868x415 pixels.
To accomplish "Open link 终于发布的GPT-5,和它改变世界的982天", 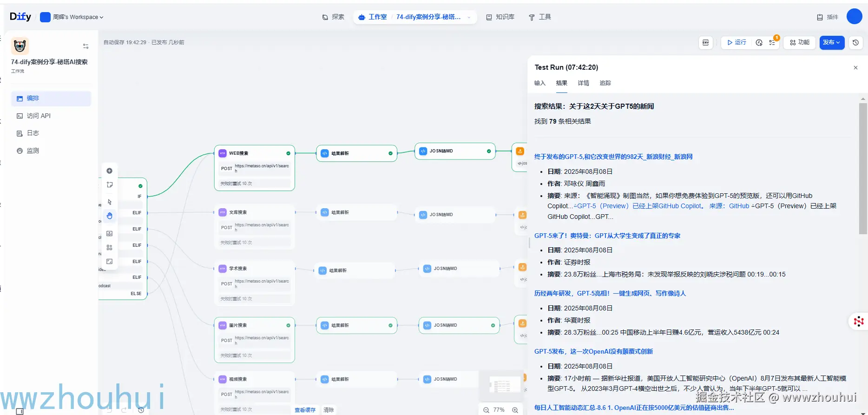I will [613, 157].
